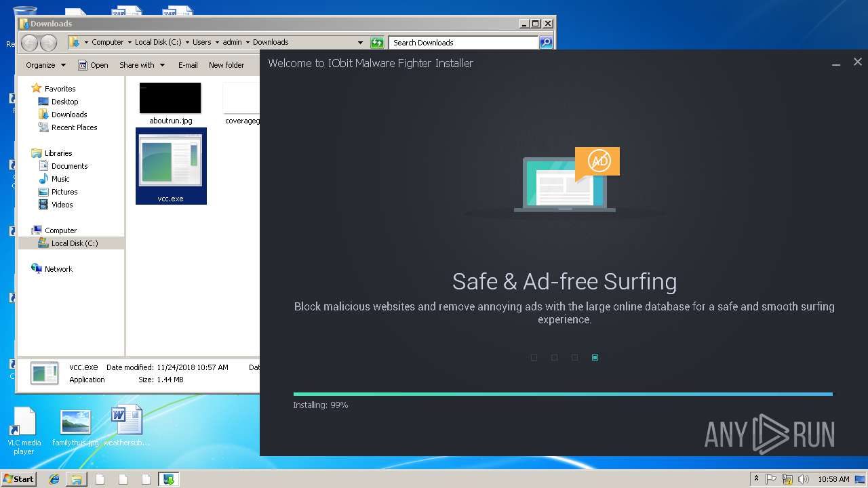The image size is (868, 488).
Task: Select the first slide indicator dot
Action: pyautogui.click(x=534, y=358)
